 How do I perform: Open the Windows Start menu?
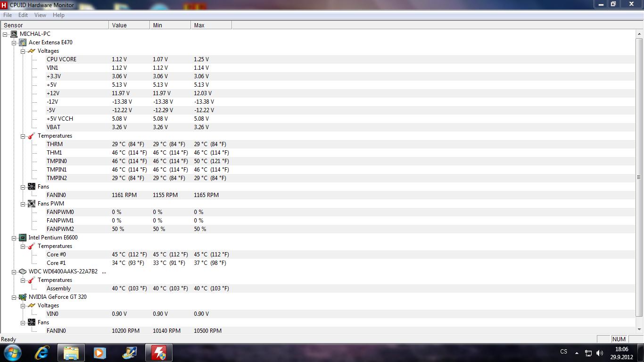(12, 353)
